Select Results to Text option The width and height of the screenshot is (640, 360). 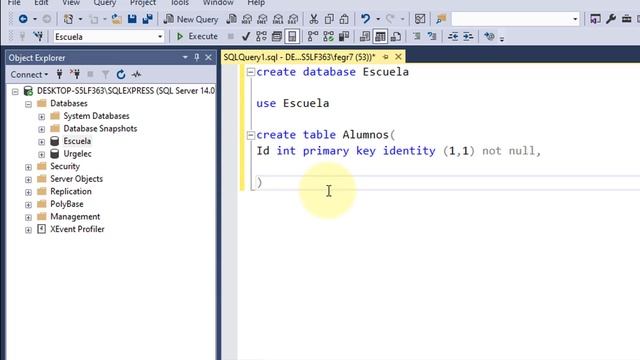coord(364,37)
